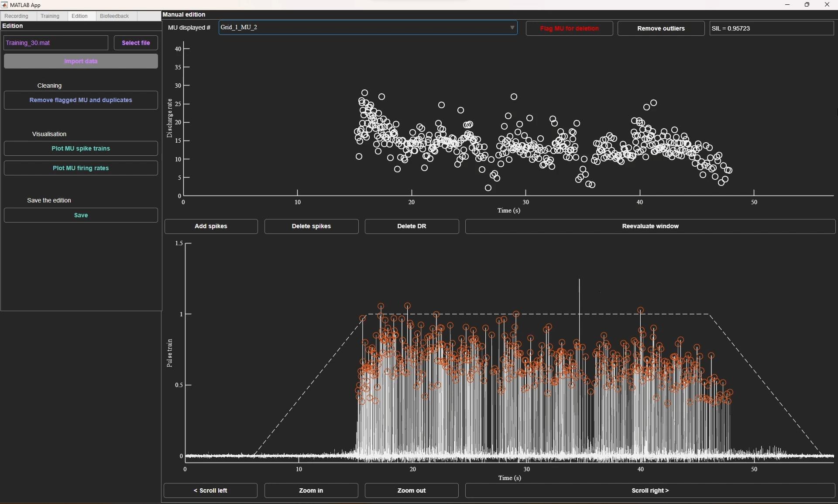Click Remove flagged MU and duplicates
The width and height of the screenshot is (838, 504).
click(81, 100)
